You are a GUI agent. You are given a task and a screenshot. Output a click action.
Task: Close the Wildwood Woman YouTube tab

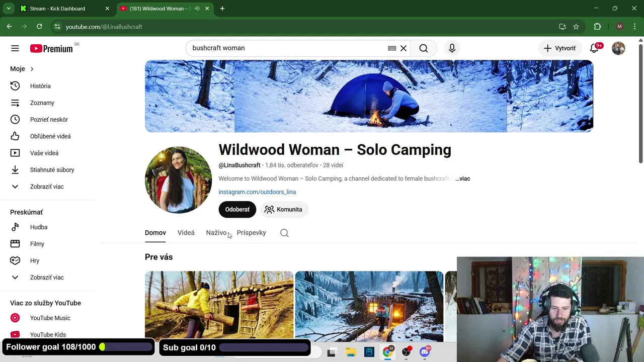(x=207, y=9)
